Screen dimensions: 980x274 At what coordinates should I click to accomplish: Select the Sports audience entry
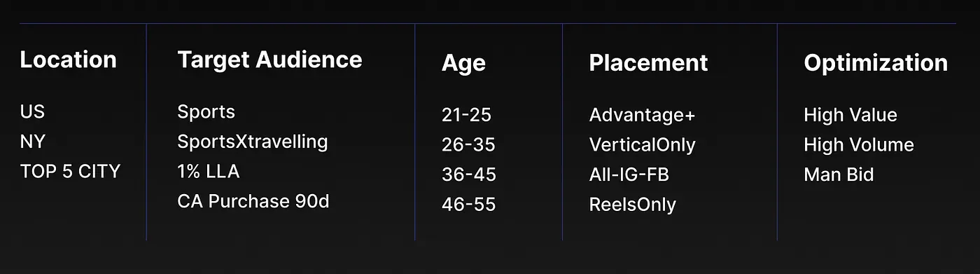[x=206, y=112]
